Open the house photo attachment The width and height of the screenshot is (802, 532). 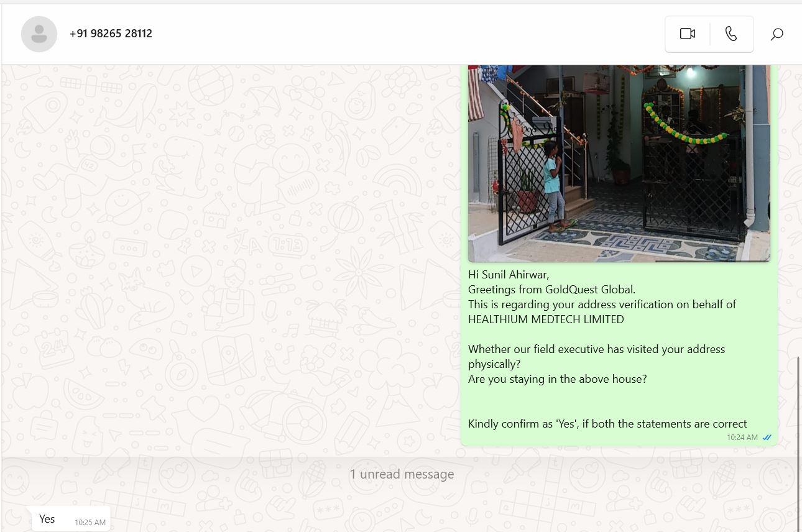click(x=619, y=163)
